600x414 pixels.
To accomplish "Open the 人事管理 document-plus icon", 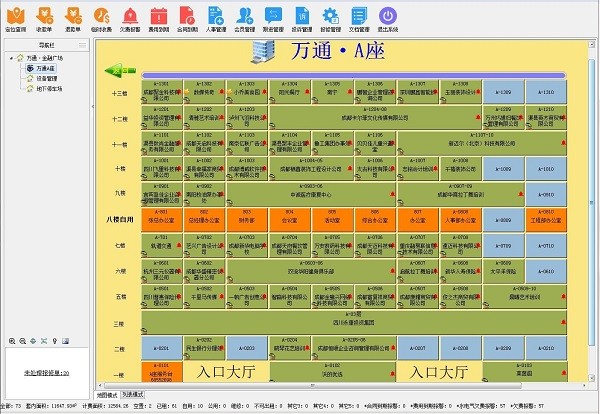I will point(216,16).
